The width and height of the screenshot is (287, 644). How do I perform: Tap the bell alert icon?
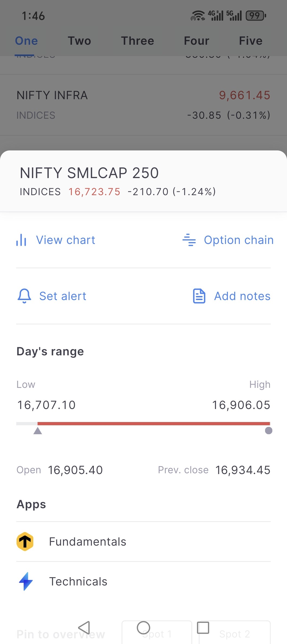tap(24, 296)
